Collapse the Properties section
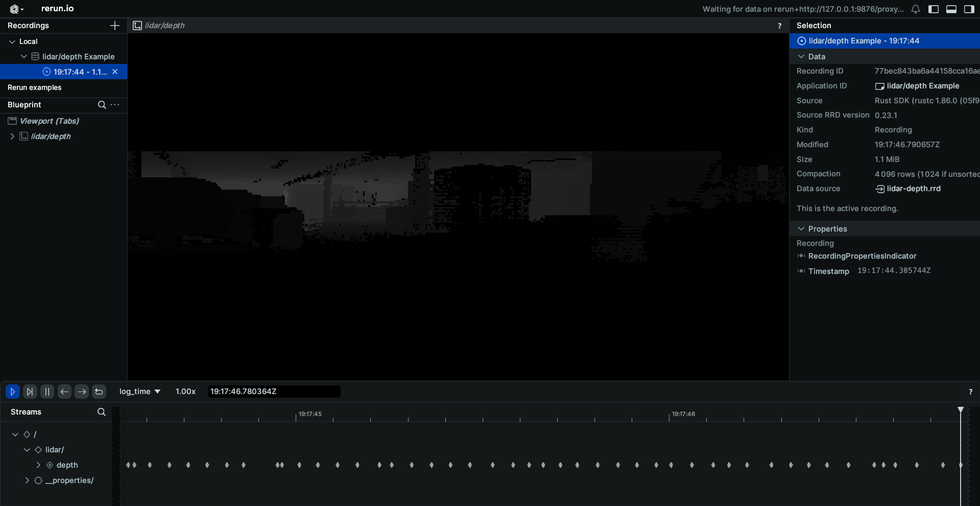The image size is (980, 506). (x=801, y=229)
